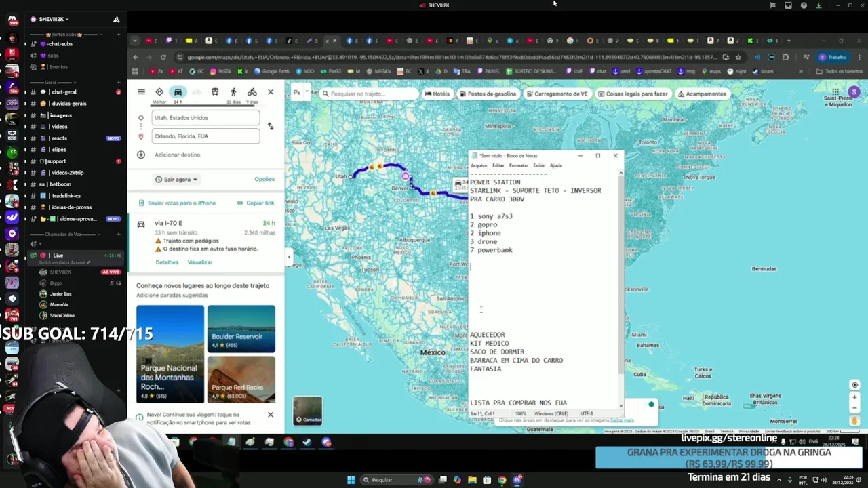Select the cycling travel mode
This screenshot has height=488, width=868.
click(x=252, y=92)
